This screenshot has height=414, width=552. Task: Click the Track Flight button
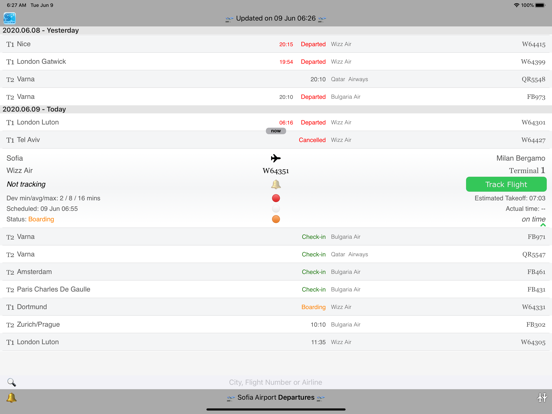[x=506, y=184]
